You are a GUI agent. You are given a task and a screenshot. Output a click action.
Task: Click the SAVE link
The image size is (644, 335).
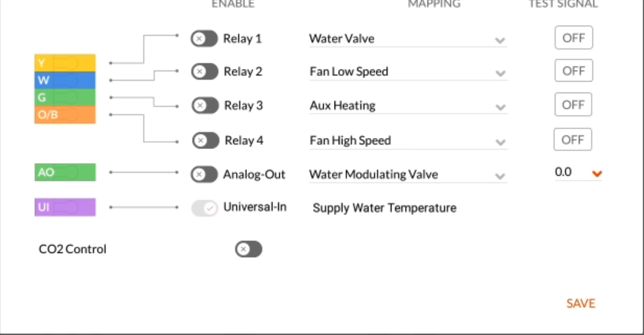(581, 303)
